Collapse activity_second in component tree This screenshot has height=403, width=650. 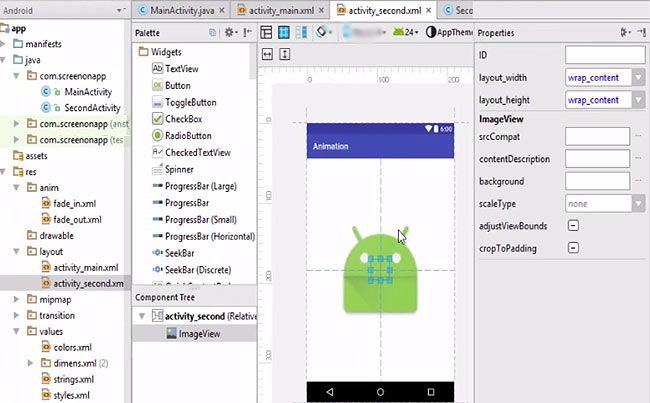pyautogui.click(x=141, y=316)
